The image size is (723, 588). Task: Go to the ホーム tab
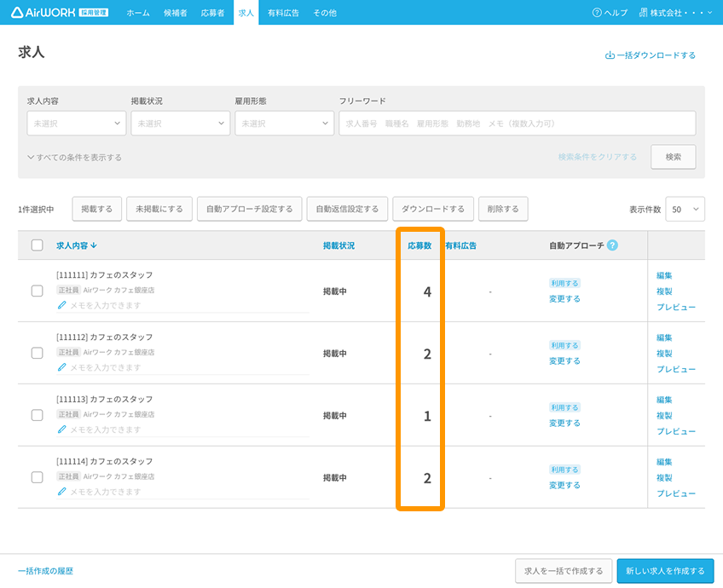point(138,13)
